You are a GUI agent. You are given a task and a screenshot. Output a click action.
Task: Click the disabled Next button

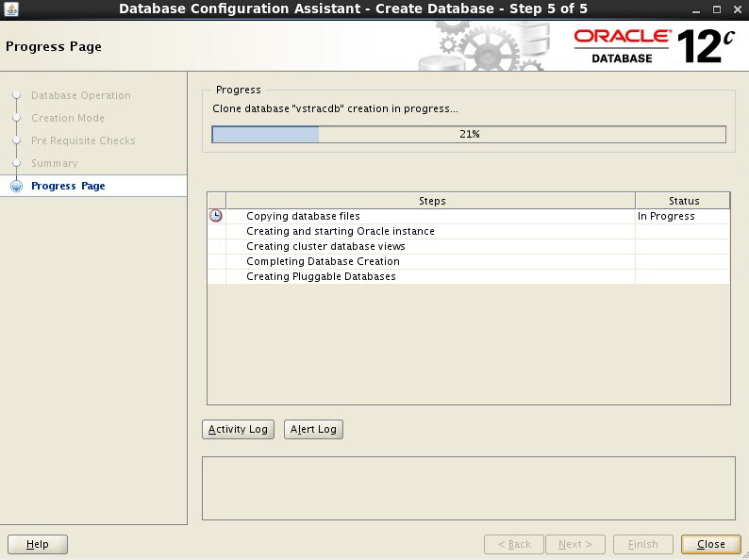pyautogui.click(x=575, y=544)
